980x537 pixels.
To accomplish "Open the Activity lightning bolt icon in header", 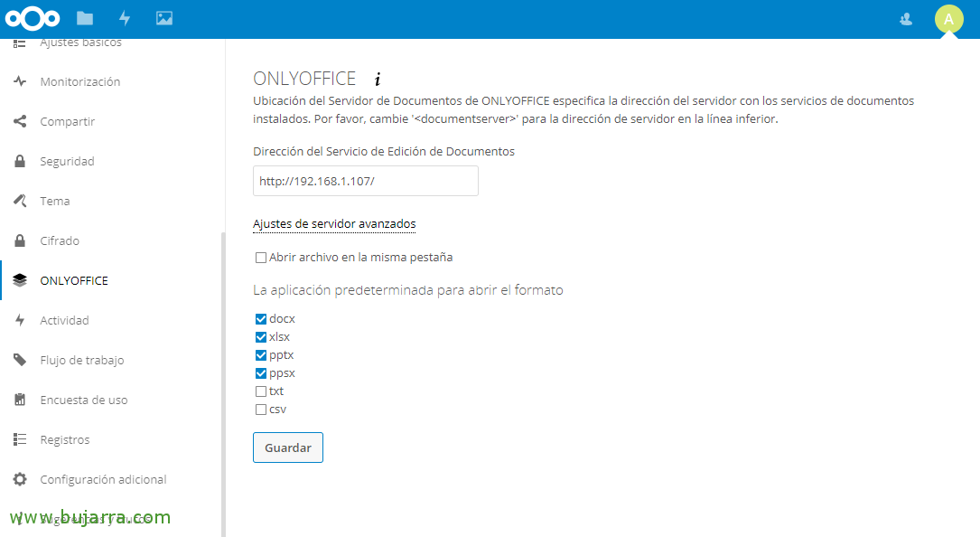I will coord(125,18).
